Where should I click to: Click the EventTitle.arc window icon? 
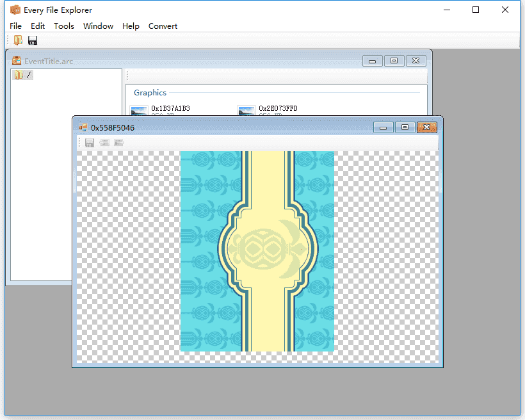click(17, 61)
